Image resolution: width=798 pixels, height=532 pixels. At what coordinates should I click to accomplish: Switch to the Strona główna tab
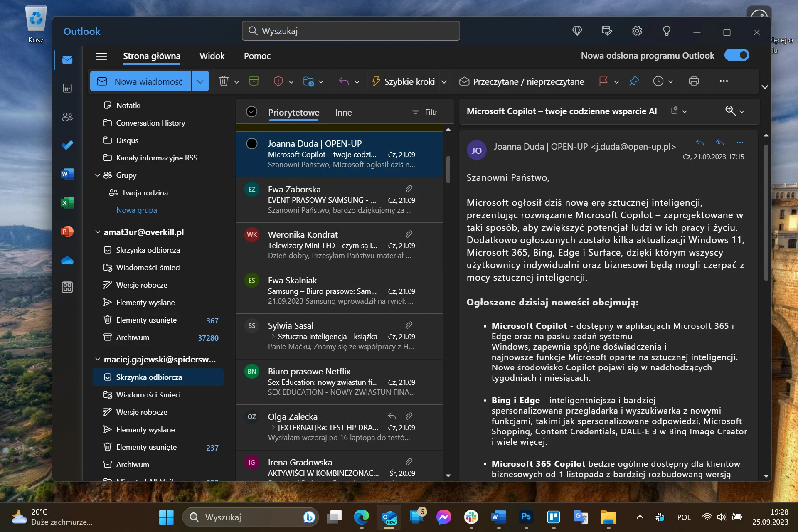[x=152, y=56]
